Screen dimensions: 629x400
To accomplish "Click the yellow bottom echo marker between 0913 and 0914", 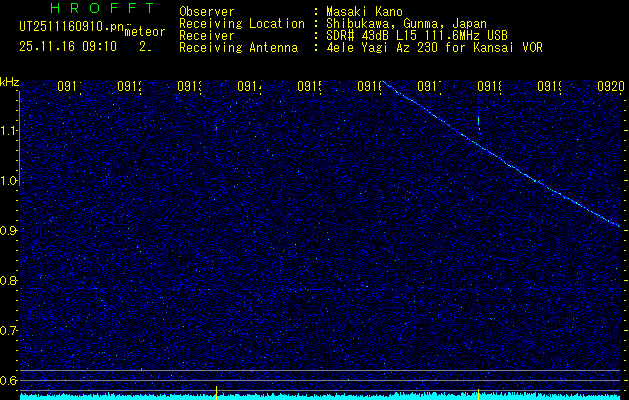I will coord(217,393).
